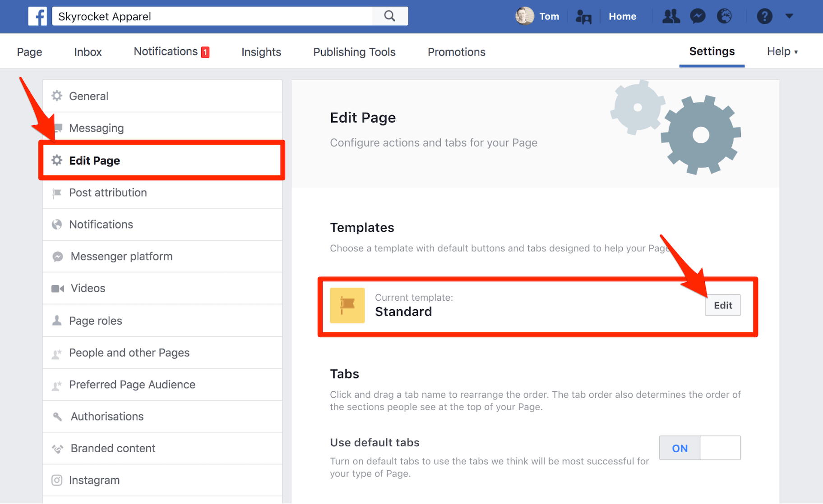Open the Notifications settings section
The image size is (823, 504).
pyautogui.click(x=101, y=224)
